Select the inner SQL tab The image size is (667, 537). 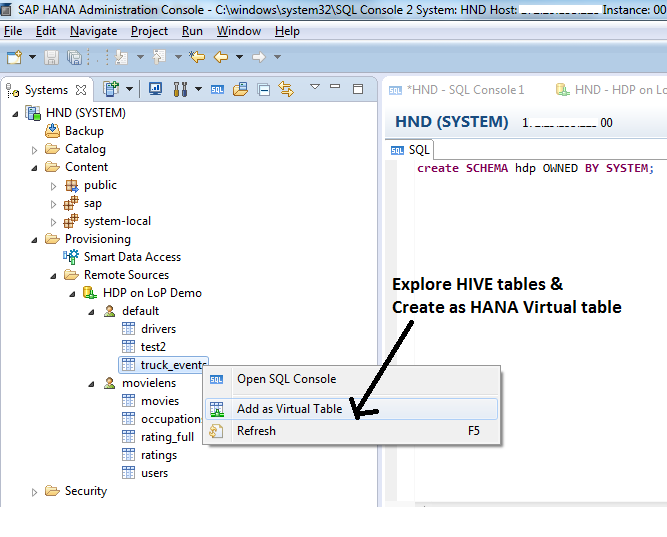coord(410,150)
